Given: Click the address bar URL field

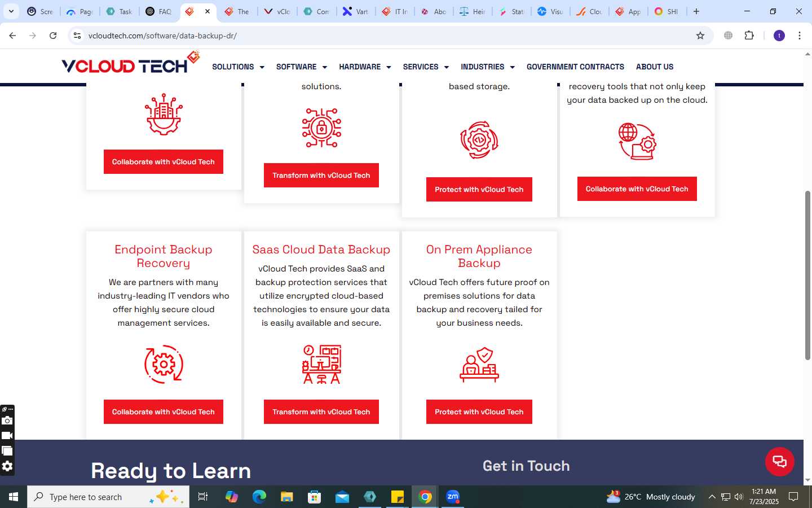Looking at the screenshot, I should (389, 36).
